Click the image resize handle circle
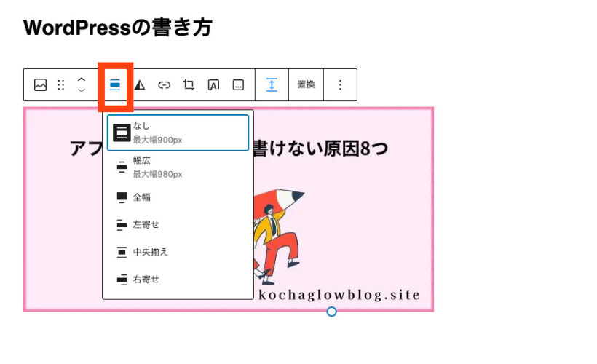This screenshot has height=364, width=597. point(331,312)
